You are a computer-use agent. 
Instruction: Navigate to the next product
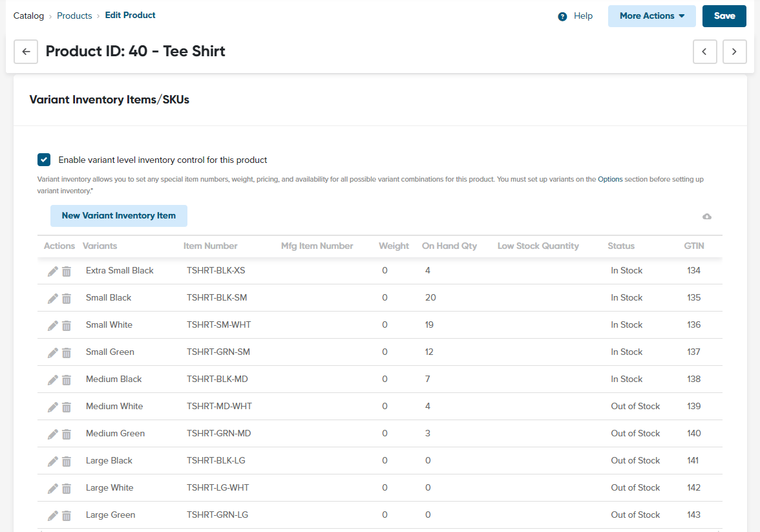(734, 51)
